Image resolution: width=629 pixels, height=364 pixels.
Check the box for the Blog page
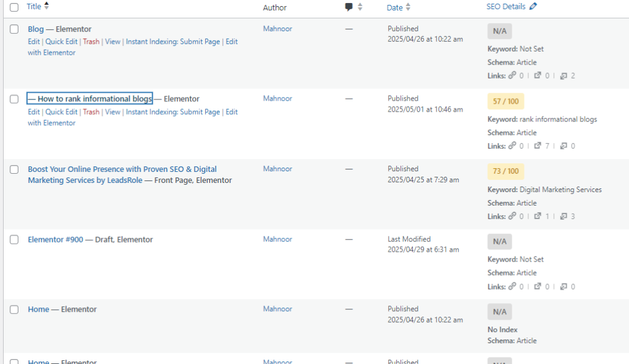coord(14,29)
